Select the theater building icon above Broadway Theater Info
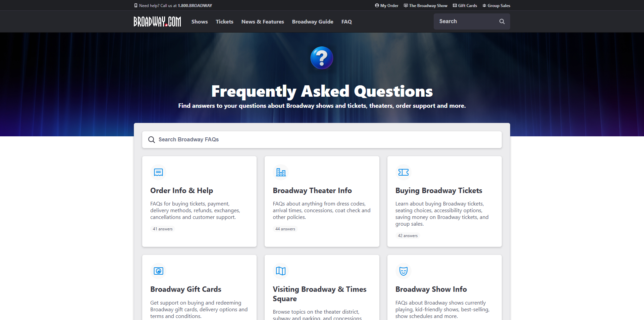Viewport: 644px width, 320px height. coord(281,172)
